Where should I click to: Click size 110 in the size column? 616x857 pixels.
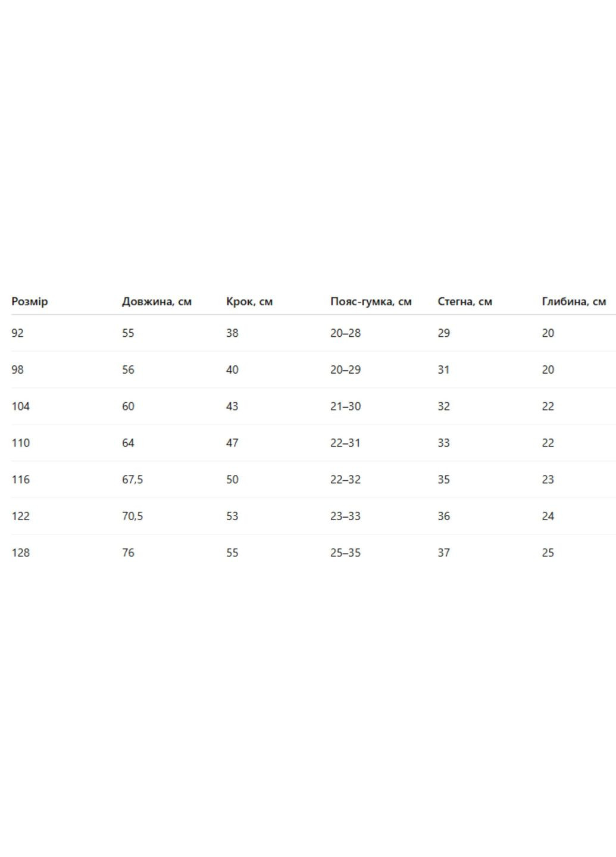tap(21, 443)
